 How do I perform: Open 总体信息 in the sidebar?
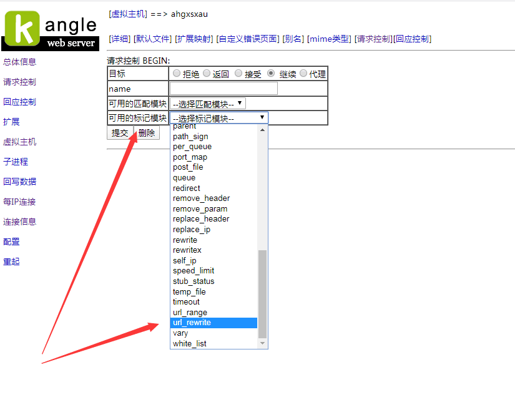pyautogui.click(x=20, y=62)
